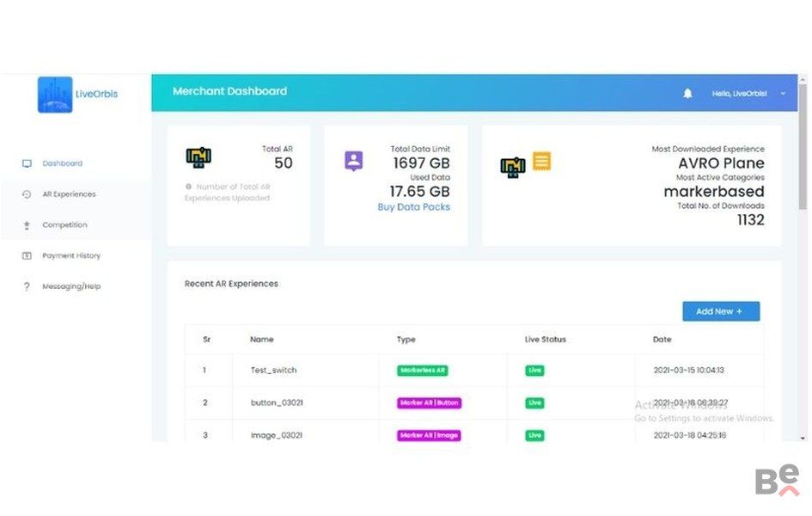This screenshot has height=516, width=812.
Task: Click the Competition star icon
Action: [27, 224]
